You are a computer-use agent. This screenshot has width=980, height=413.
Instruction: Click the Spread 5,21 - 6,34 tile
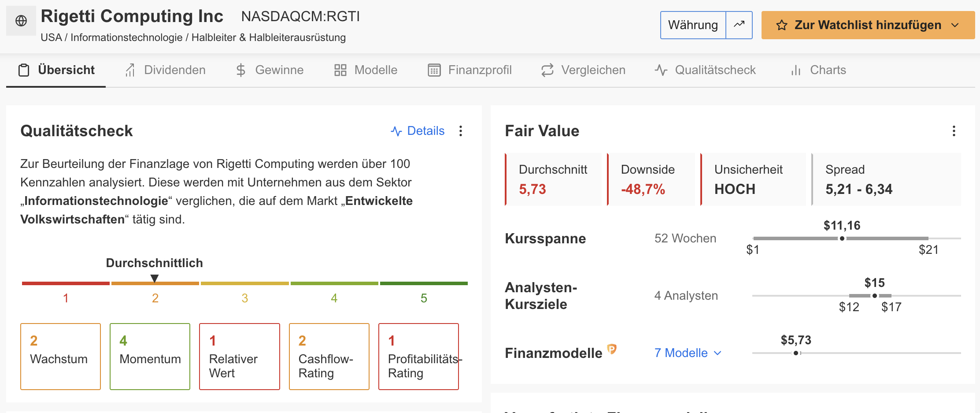pos(886,179)
